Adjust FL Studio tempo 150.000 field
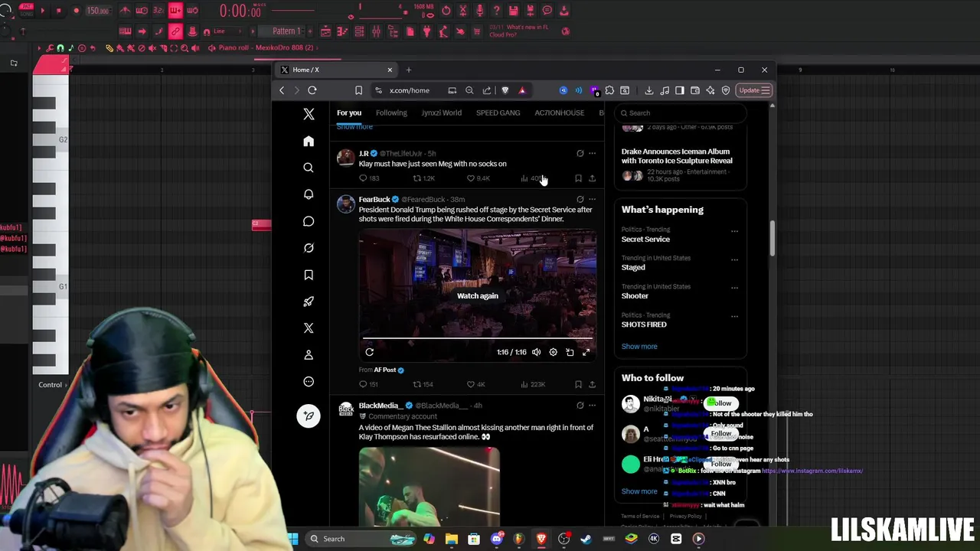Image resolution: width=980 pixels, height=551 pixels. 97,11
